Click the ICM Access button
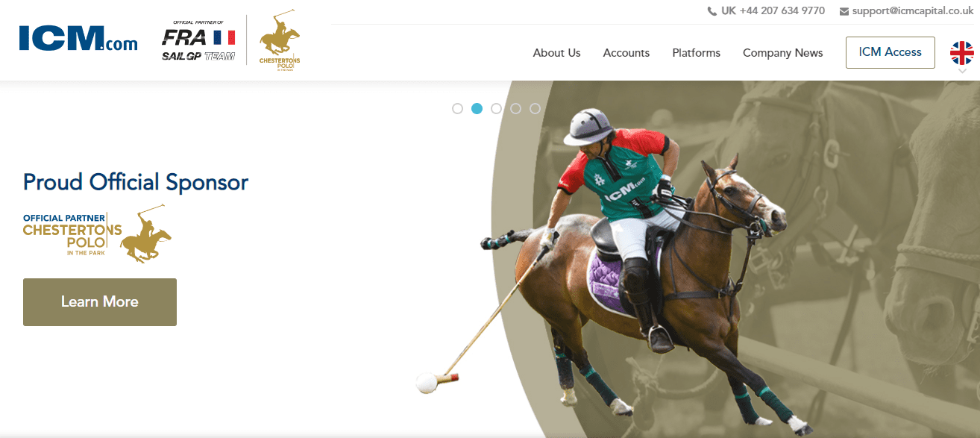The height and width of the screenshot is (438, 980). tap(891, 52)
